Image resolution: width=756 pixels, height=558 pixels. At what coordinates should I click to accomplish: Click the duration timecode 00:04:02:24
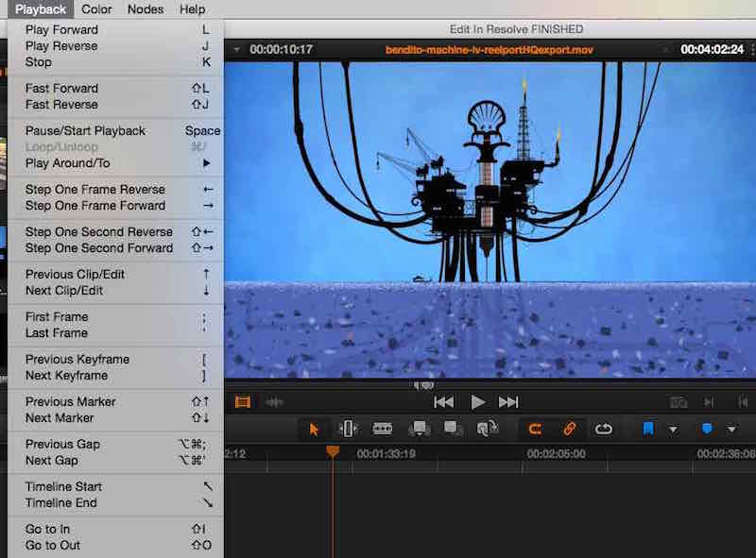point(713,49)
